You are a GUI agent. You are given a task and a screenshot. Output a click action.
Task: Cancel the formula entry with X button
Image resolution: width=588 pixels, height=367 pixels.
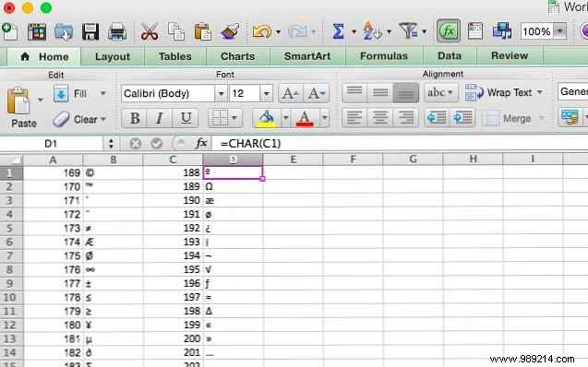136,144
